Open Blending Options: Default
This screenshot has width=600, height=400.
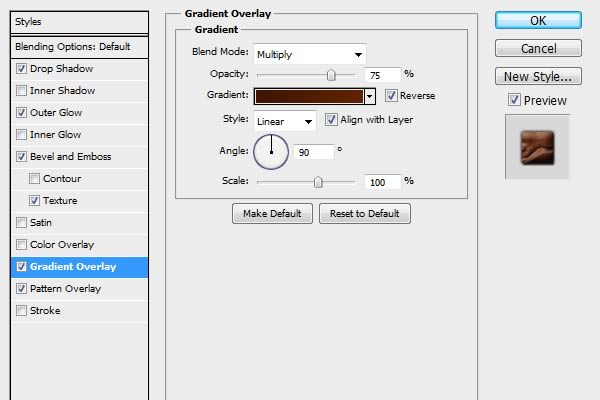[x=80, y=47]
